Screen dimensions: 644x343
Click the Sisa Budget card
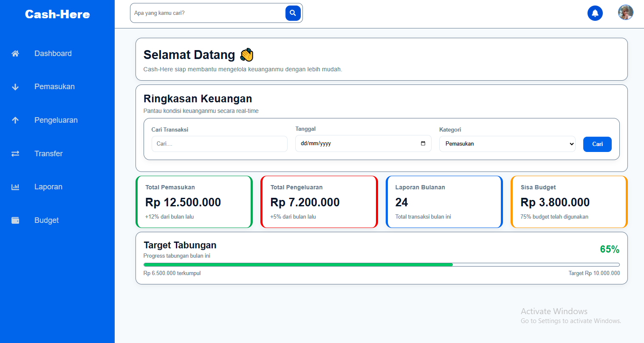(569, 202)
